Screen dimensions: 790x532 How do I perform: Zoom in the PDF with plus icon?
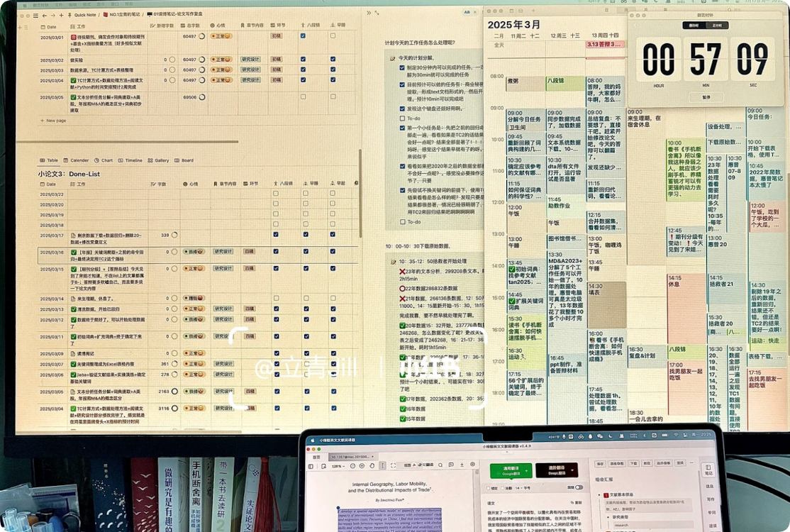coord(362,466)
